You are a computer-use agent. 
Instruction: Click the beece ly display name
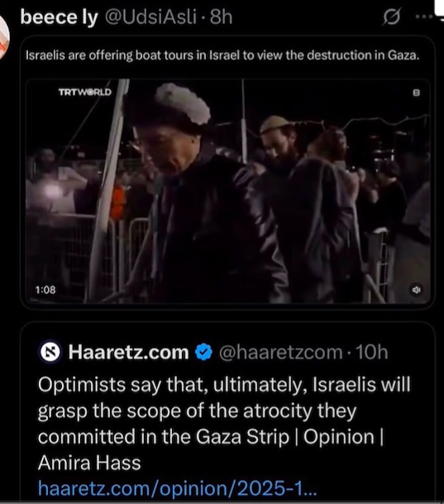pyautogui.click(x=59, y=17)
